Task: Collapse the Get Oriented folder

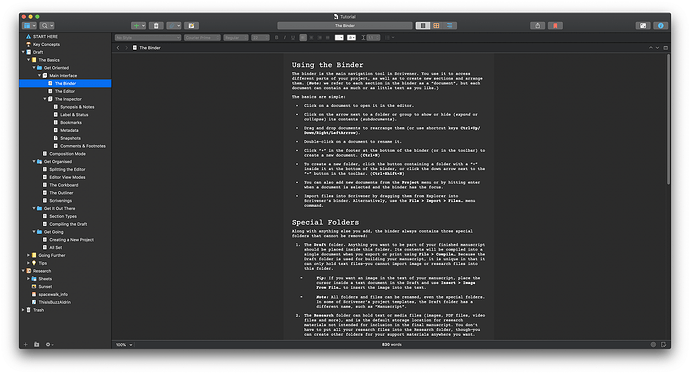Action: point(34,68)
